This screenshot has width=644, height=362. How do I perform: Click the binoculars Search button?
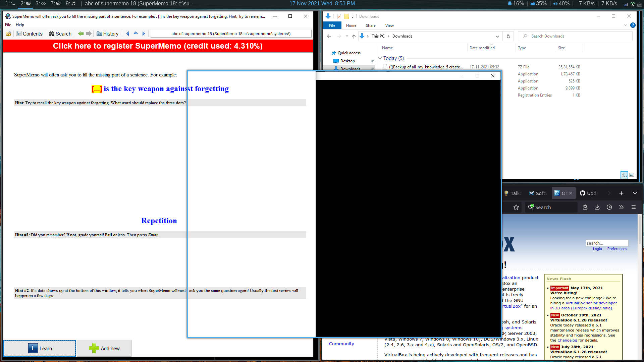pos(60,34)
